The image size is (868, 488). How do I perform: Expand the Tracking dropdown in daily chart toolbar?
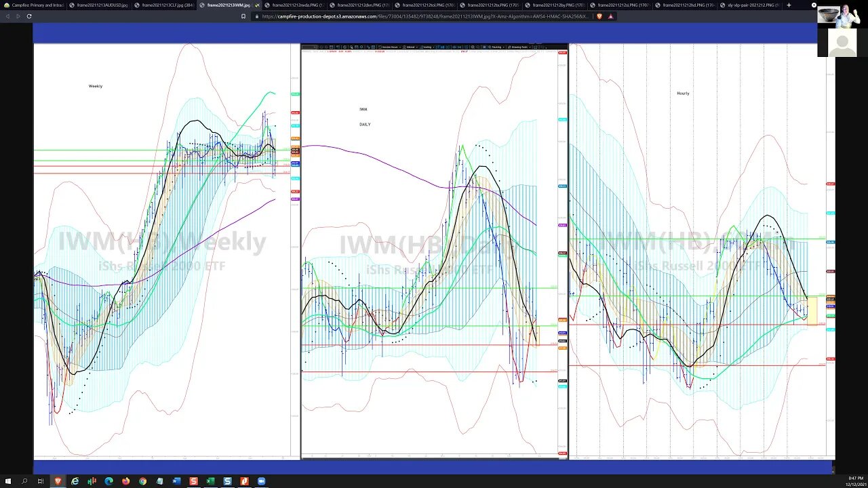click(x=496, y=47)
